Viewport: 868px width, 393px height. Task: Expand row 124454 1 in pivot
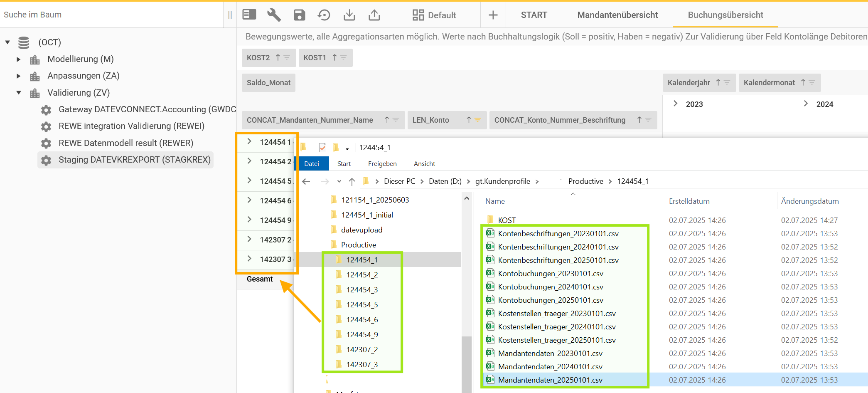(249, 142)
